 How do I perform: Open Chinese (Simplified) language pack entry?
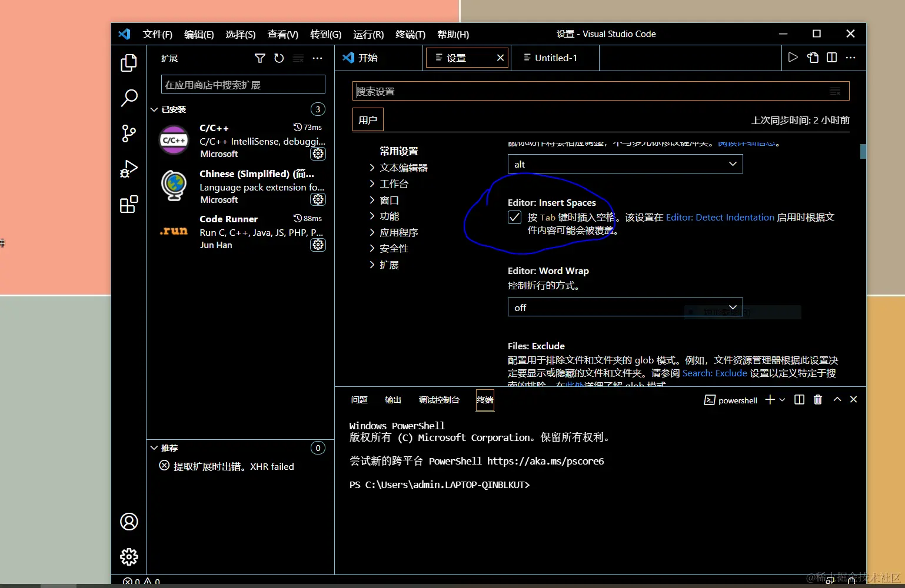point(240,186)
